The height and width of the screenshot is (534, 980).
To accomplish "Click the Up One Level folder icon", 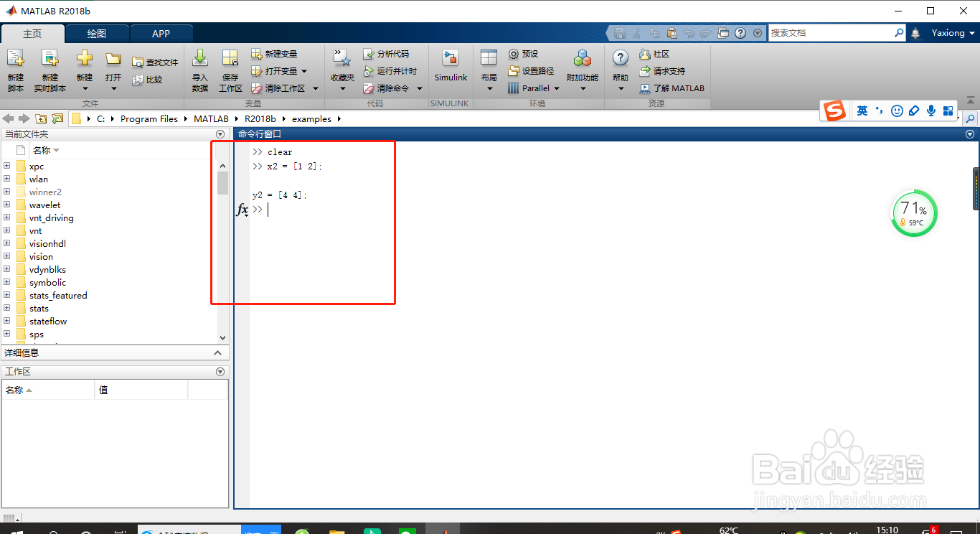I will [x=41, y=118].
